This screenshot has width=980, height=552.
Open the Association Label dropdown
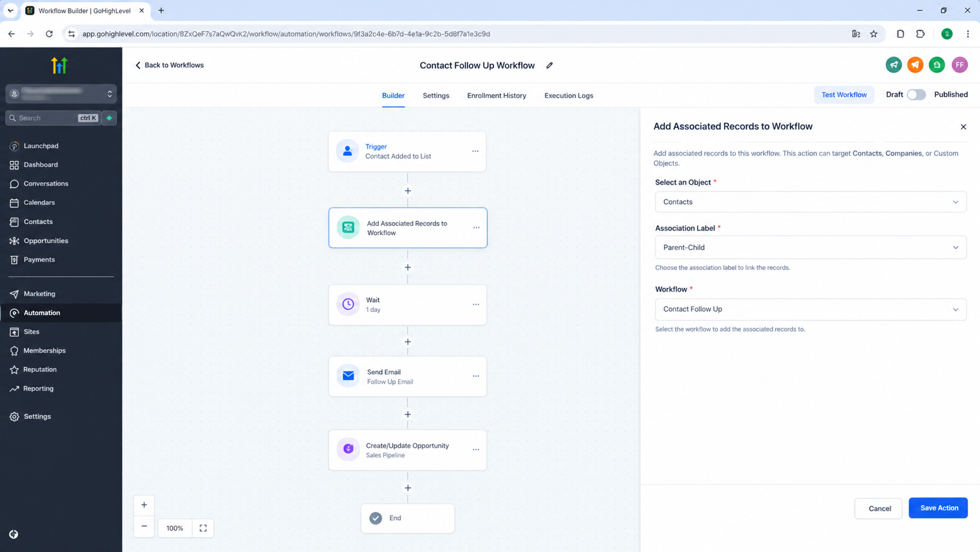pos(811,248)
